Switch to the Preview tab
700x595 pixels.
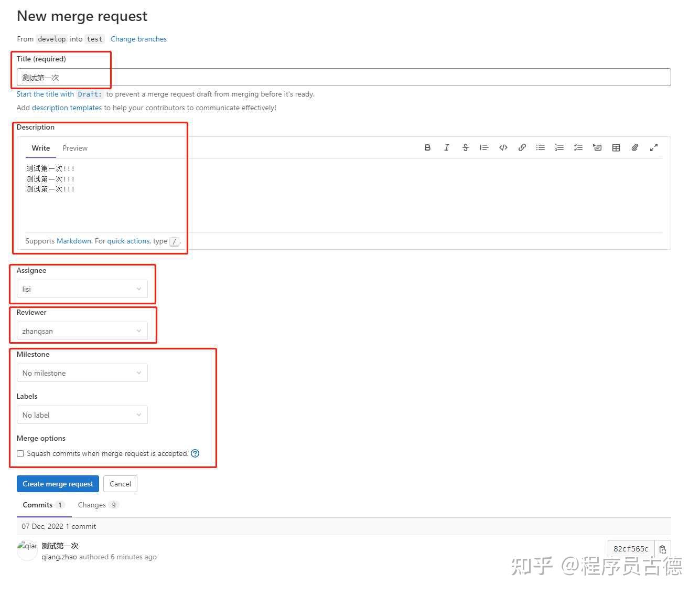click(74, 148)
